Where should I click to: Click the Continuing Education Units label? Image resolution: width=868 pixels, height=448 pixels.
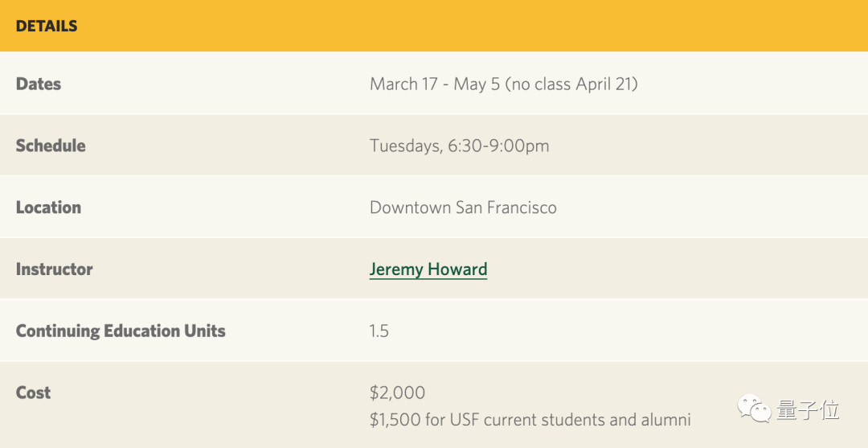[x=121, y=331]
